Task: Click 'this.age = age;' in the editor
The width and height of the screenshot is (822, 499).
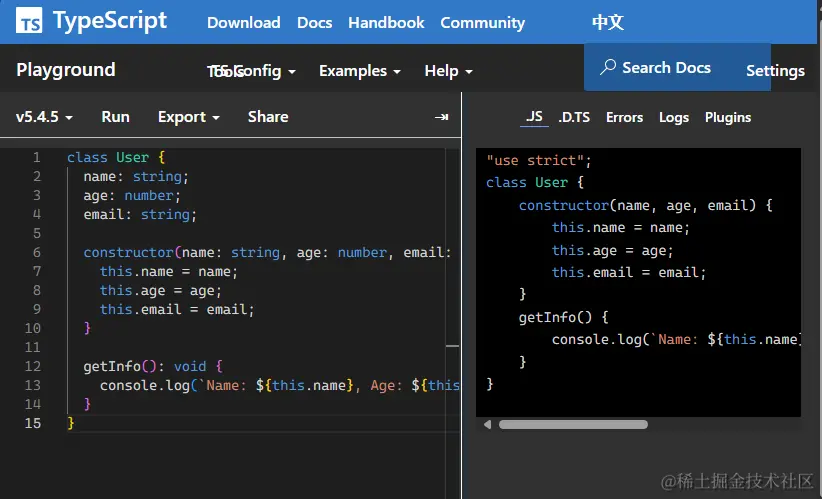Action: pyautogui.click(x=160, y=290)
